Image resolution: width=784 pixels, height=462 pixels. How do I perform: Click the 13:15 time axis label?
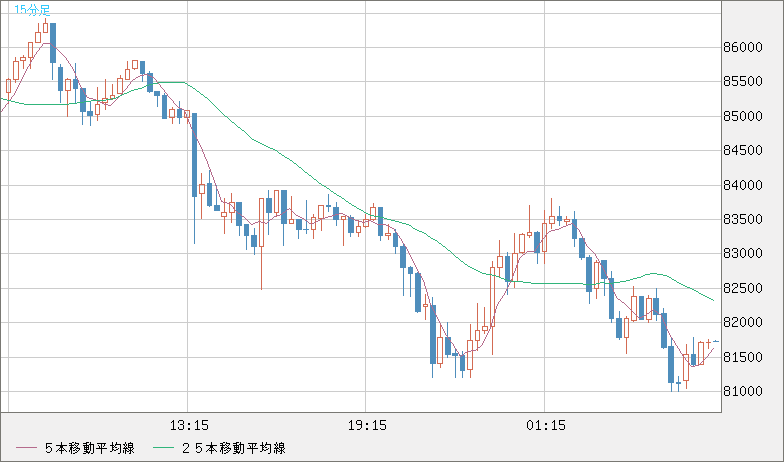click(189, 426)
